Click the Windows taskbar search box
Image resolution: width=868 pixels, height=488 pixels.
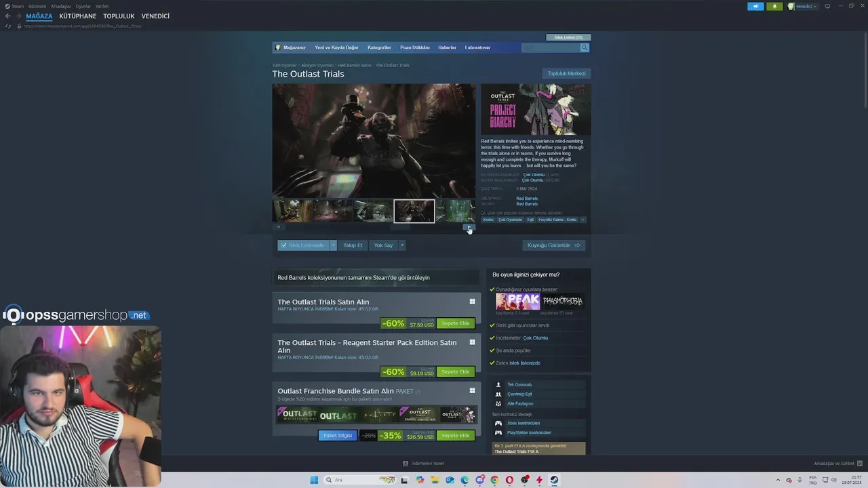(360, 480)
